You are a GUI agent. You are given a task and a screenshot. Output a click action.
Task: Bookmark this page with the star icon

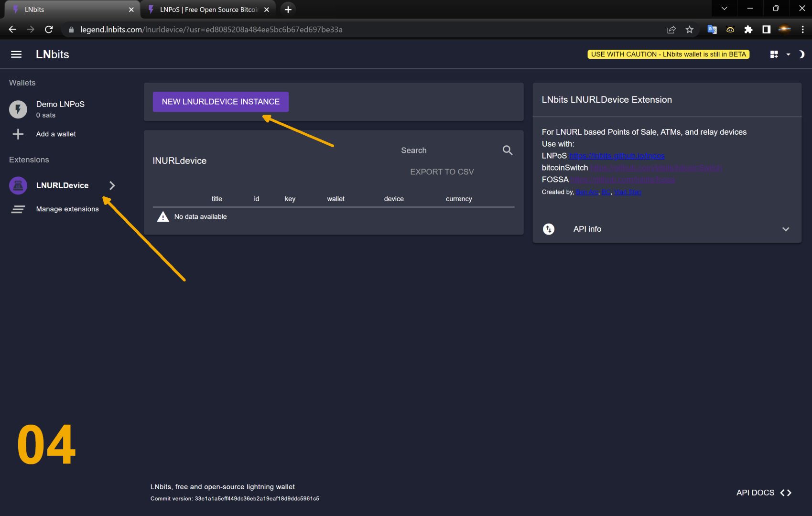tap(689, 30)
